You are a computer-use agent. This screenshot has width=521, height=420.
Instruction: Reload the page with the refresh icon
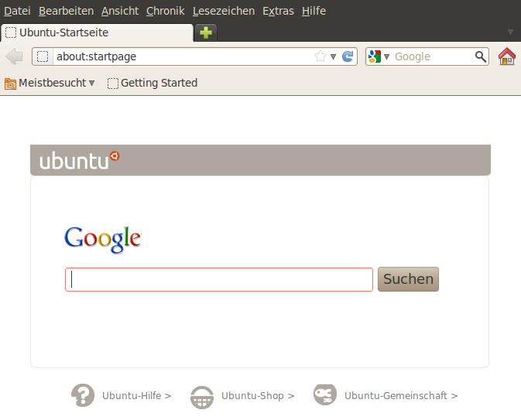(x=348, y=56)
